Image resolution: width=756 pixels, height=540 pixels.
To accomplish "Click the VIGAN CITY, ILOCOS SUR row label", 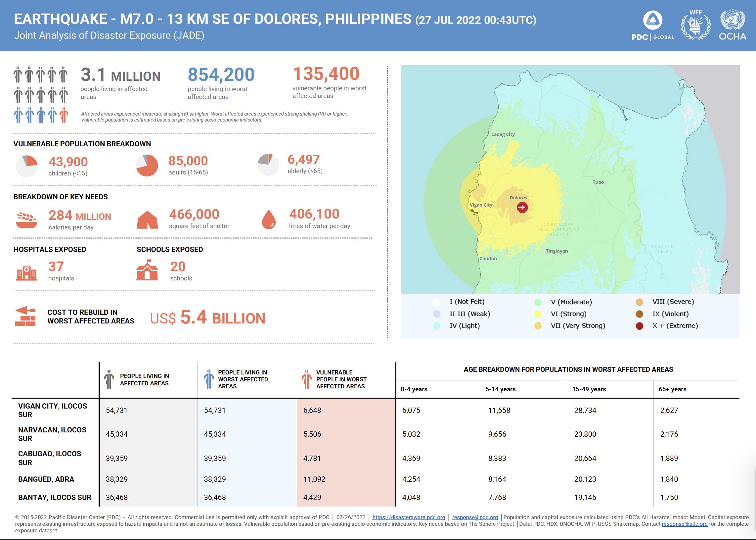I will click(x=53, y=410).
